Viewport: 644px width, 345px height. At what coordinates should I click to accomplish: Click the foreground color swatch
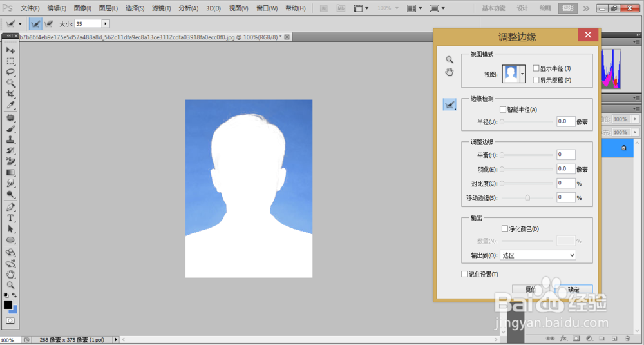click(x=8, y=305)
